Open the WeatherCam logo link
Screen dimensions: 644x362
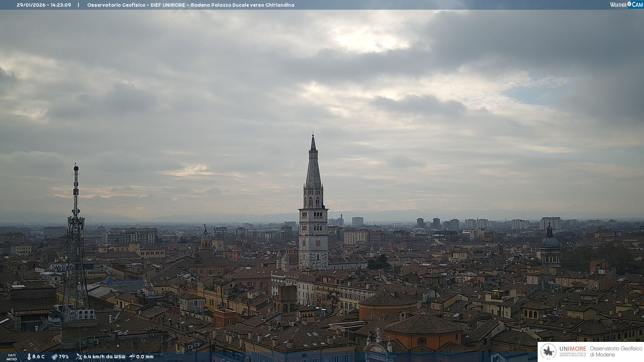[626, 5]
